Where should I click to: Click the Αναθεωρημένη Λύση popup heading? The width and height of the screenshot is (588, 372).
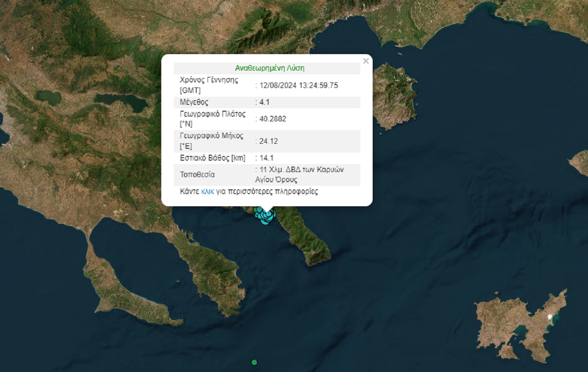269,68
